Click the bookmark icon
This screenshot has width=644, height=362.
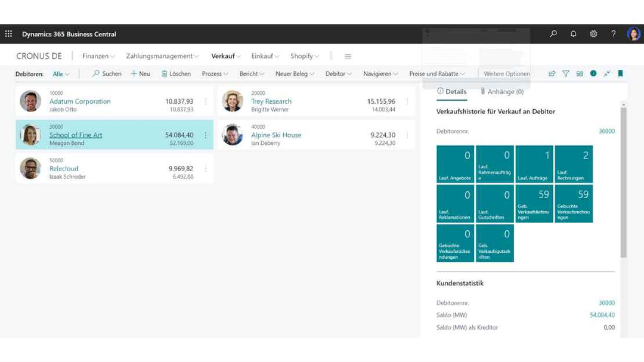click(620, 74)
